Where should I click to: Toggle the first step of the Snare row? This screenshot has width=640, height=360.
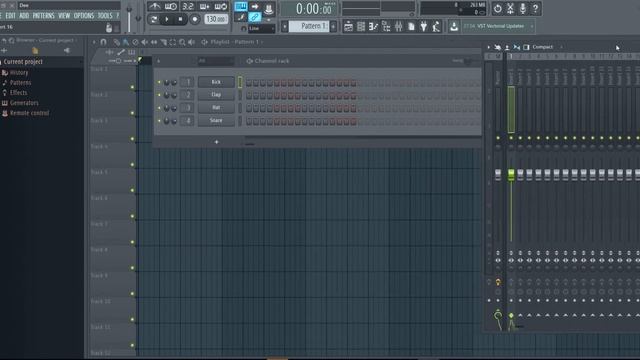pyautogui.click(x=249, y=121)
